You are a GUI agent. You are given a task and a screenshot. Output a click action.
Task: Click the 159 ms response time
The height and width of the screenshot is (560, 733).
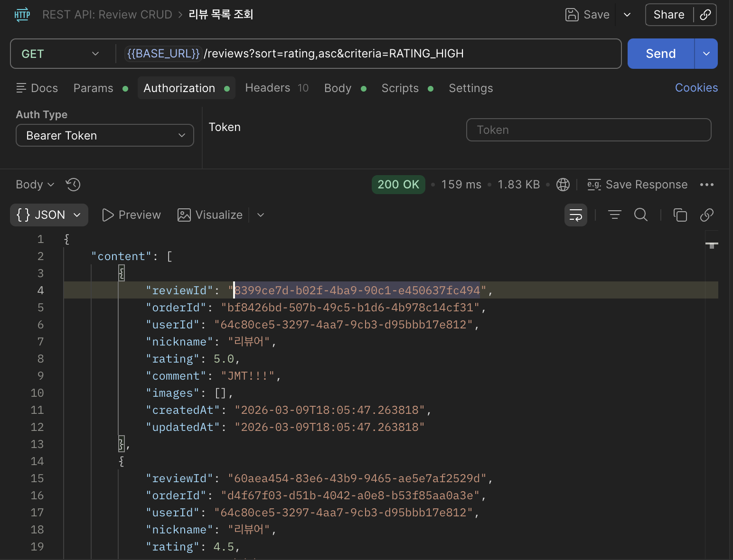pos(461,185)
